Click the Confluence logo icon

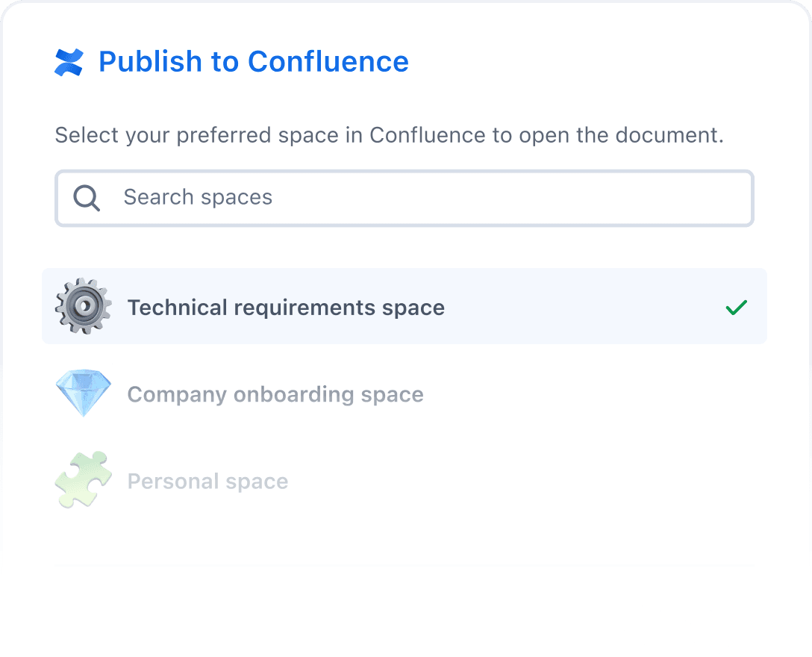(69, 62)
